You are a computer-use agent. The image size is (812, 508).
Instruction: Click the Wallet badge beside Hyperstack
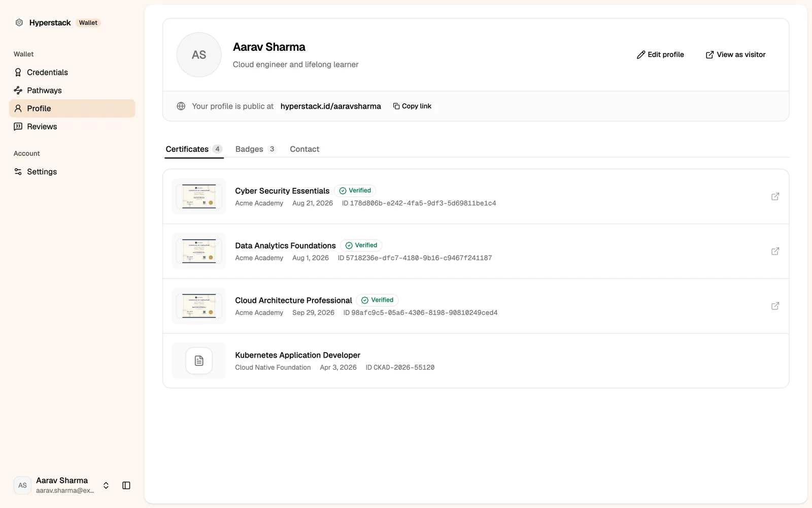[x=88, y=23]
